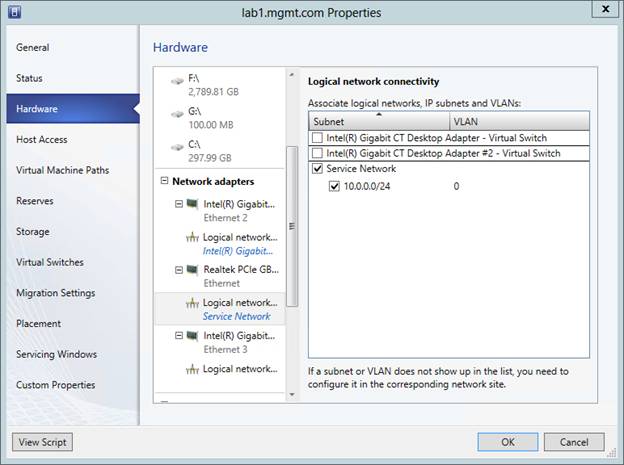Open the Servicing Windows page
624x465 pixels.
(57, 354)
